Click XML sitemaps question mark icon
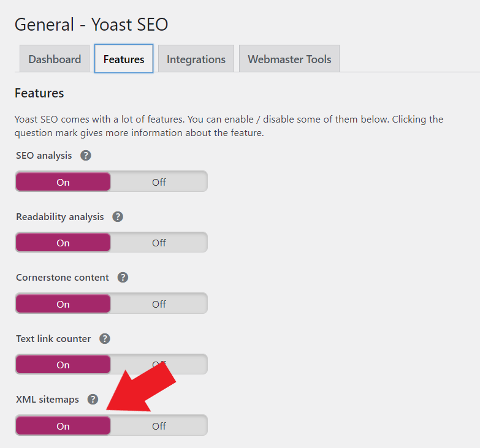This screenshot has width=480, height=448. click(93, 399)
